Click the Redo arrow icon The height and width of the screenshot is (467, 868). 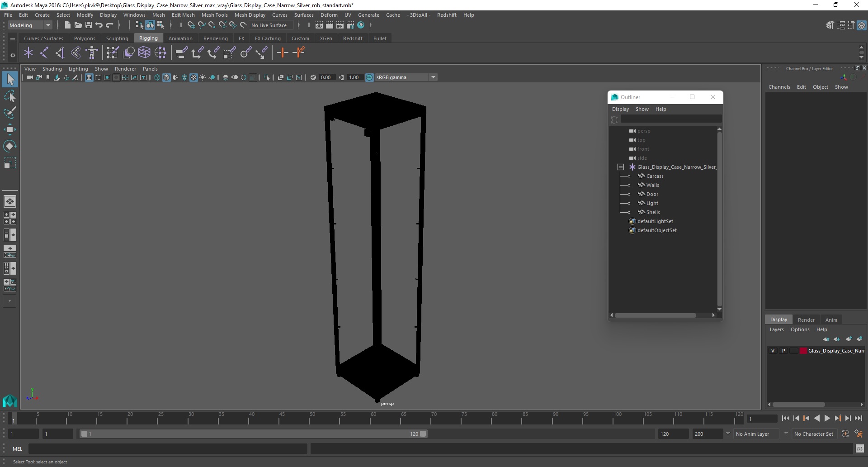[x=109, y=25]
